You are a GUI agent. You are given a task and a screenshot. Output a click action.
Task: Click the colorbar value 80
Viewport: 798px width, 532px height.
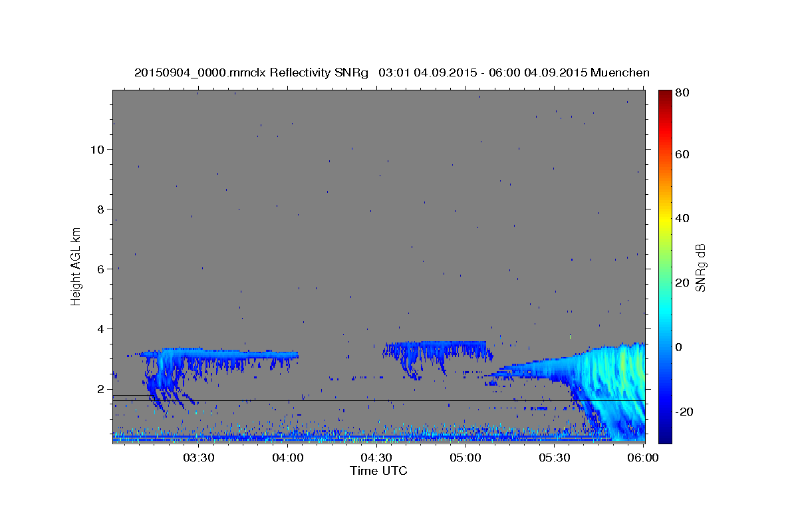(x=682, y=93)
